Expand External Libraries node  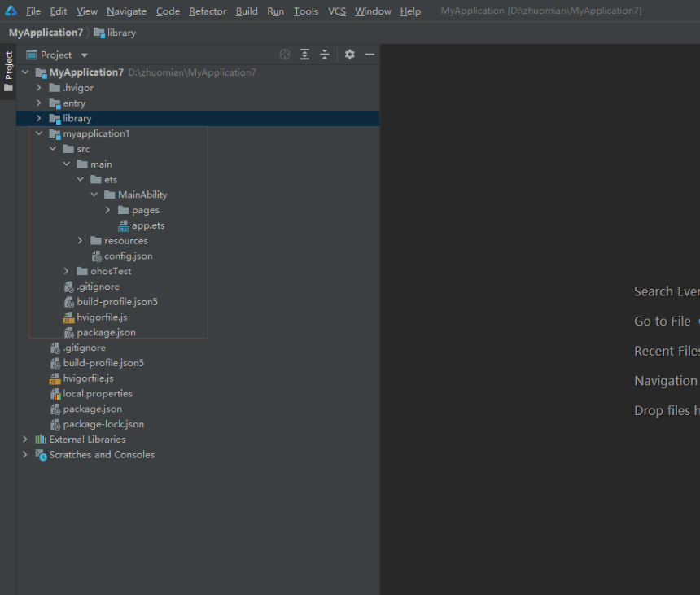point(25,440)
